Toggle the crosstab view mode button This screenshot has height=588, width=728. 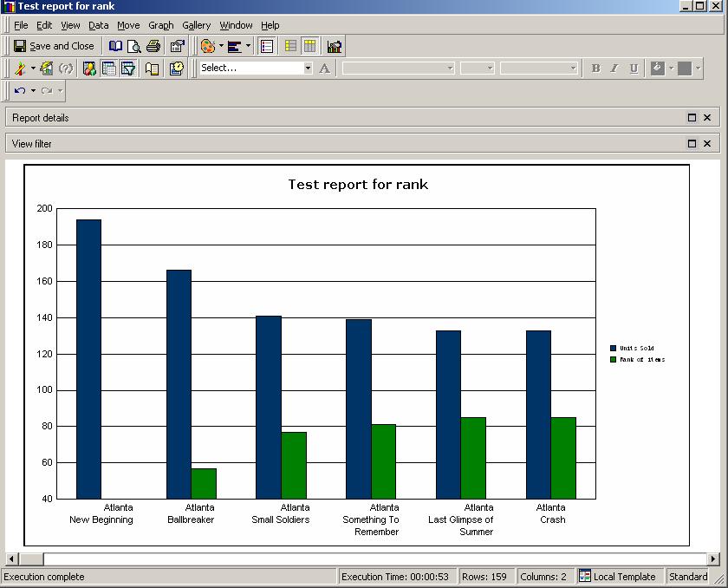(310, 46)
